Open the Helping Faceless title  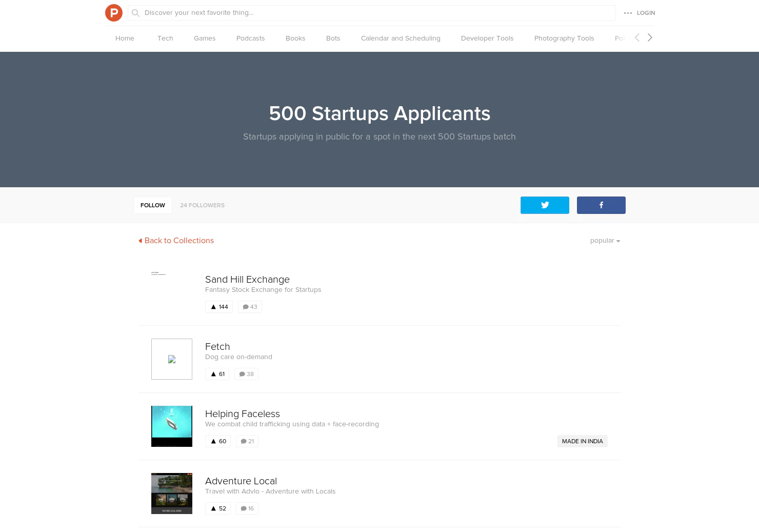click(243, 414)
